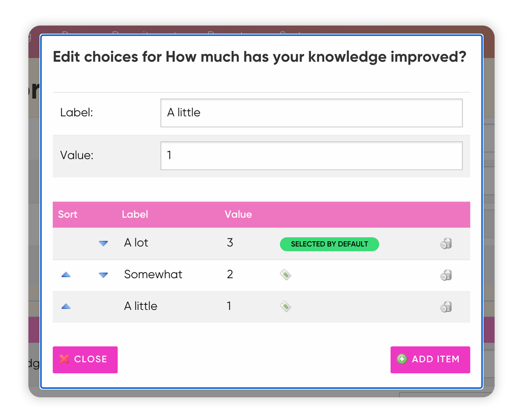The height and width of the screenshot is (420, 523).
Task: Delete the 'Somewhat' choice
Action: tap(446, 275)
